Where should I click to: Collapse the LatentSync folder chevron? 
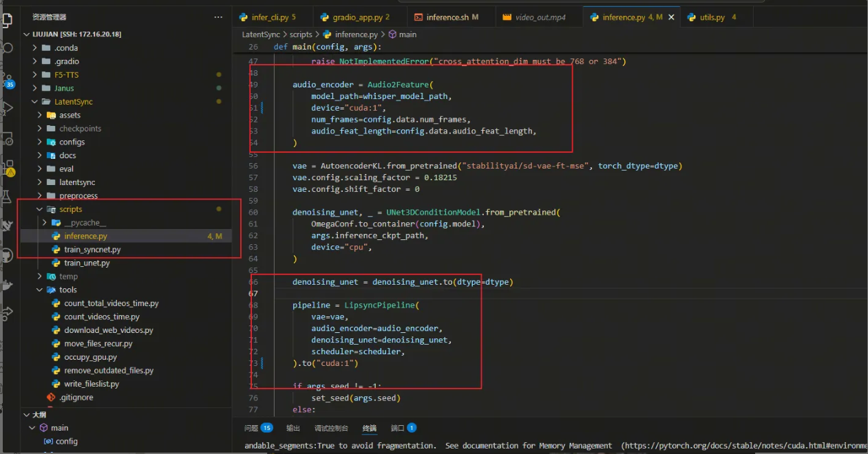36,102
